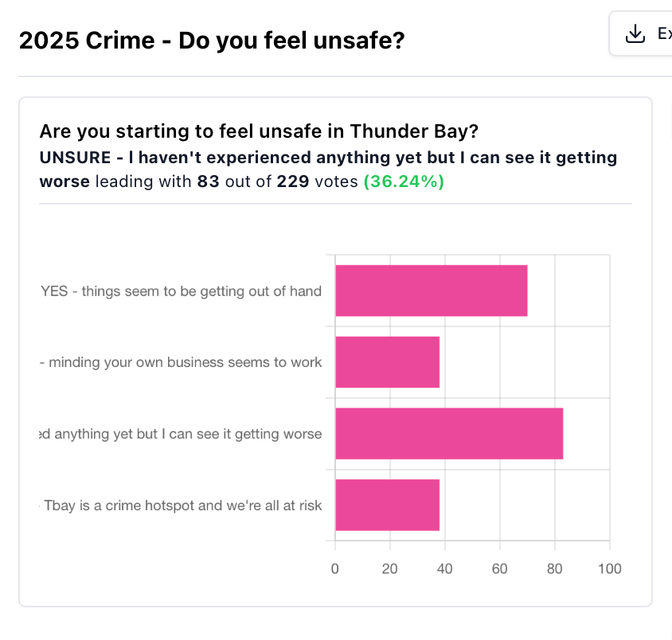Image resolution: width=672 pixels, height=640 pixels.
Task: Click 'Tbay is a crime hotspot' axis label
Action: click(181, 505)
